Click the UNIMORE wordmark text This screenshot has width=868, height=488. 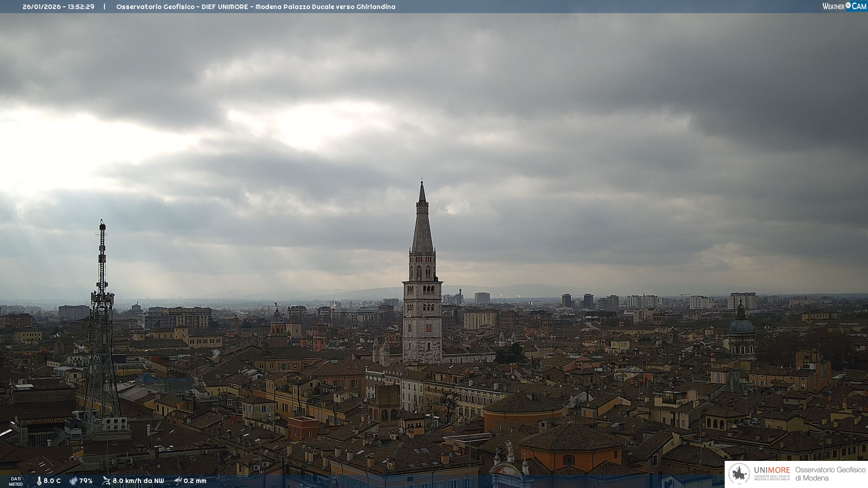[x=772, y=470]
